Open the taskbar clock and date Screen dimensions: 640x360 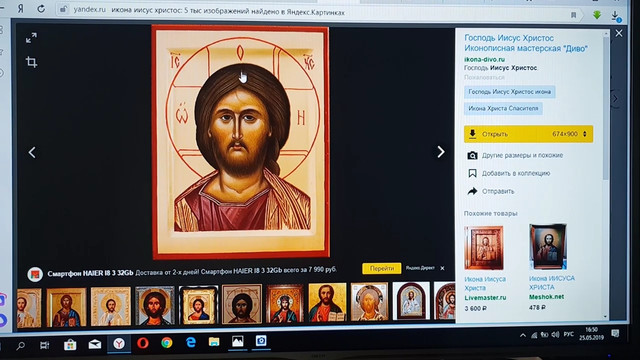pyautogui.click(x=591, y=333)
